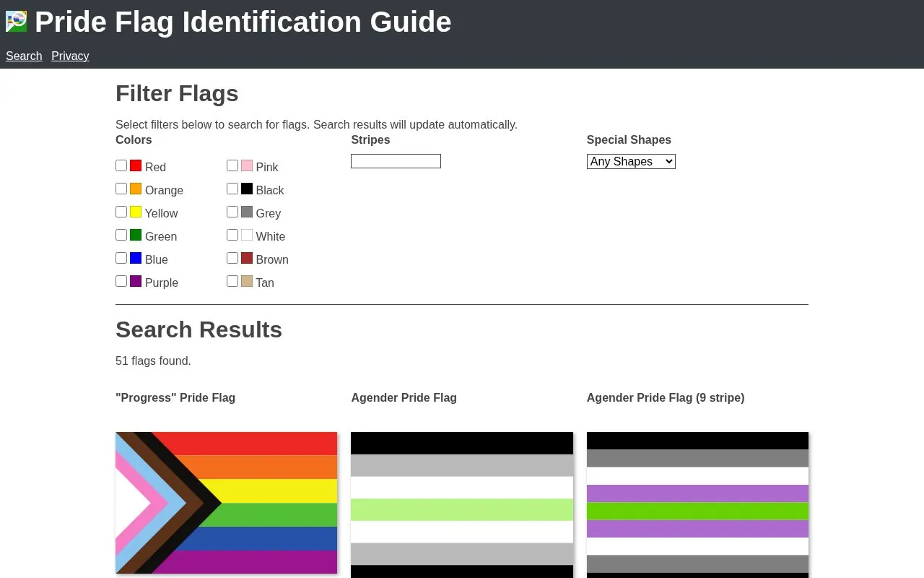Viewport: 924px width, 578px height.
Task: Select the Tan color checkbox
Action: [232, 281]
